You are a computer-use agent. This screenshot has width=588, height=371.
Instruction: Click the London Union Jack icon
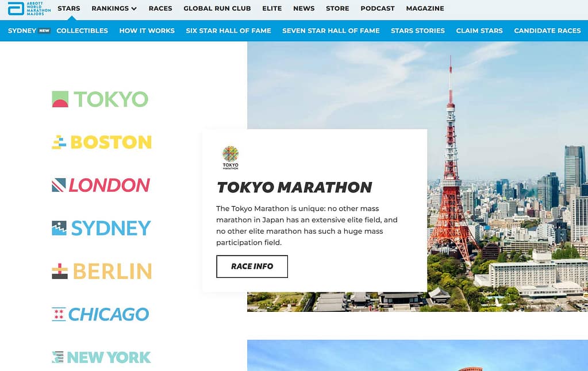pos(59,185)
